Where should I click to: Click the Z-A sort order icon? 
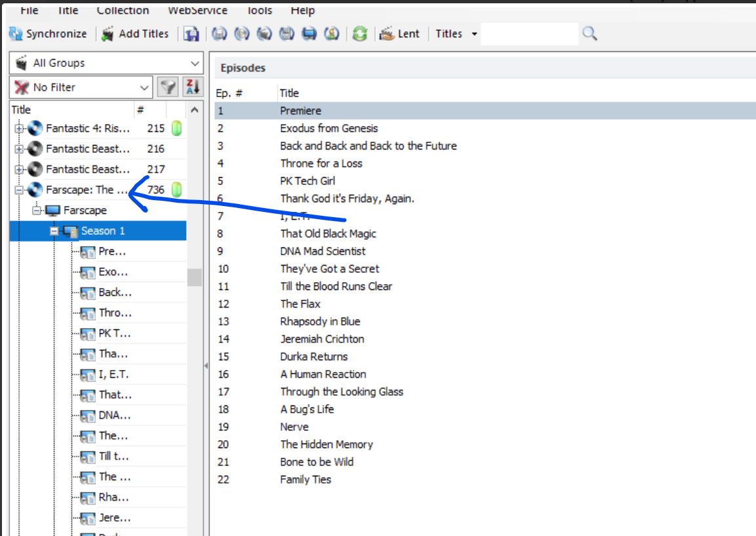pyautogui.click(x=193, y=87)
